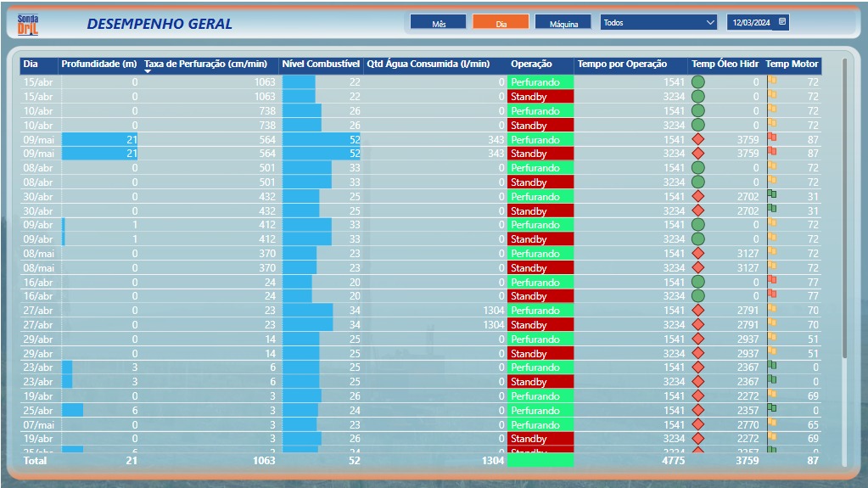The image size is (868, 488).
Task: Switch view to Mês
Action: (x=439, y=22)
